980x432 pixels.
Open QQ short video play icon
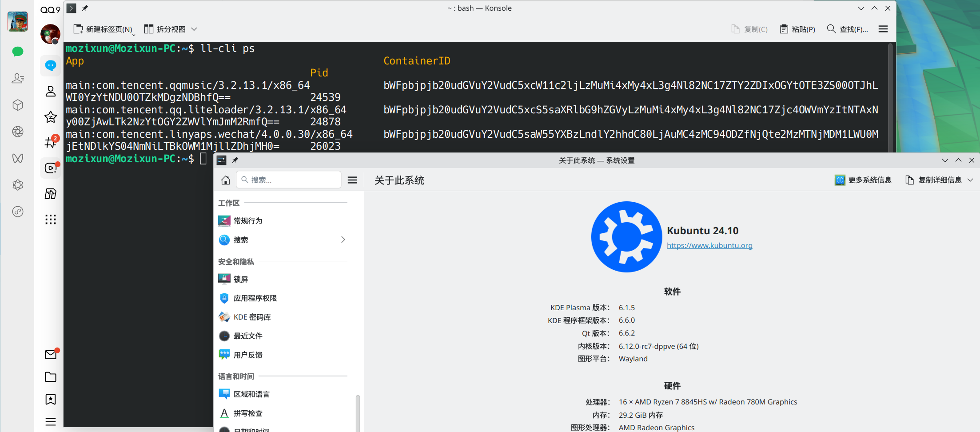(x=51, y=168)
